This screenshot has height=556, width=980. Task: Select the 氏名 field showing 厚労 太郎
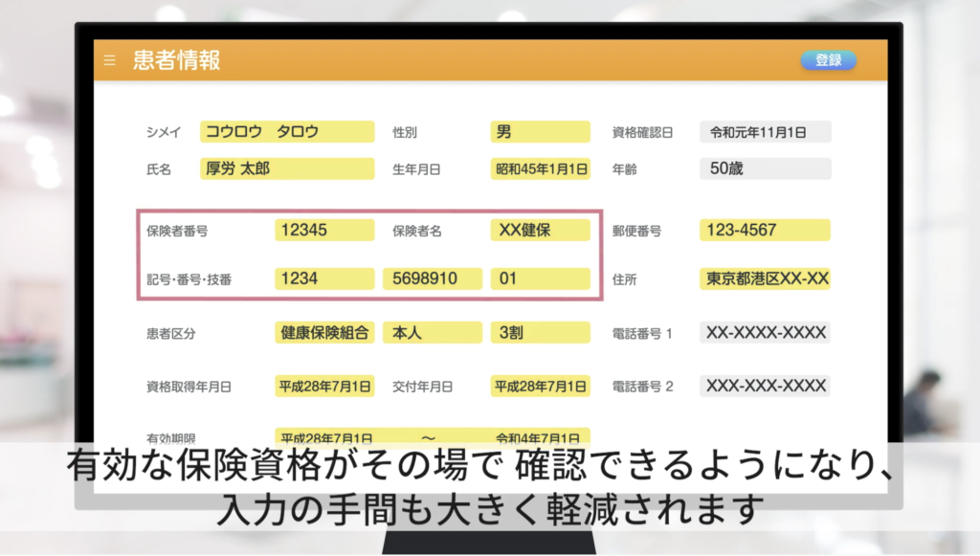287,169
